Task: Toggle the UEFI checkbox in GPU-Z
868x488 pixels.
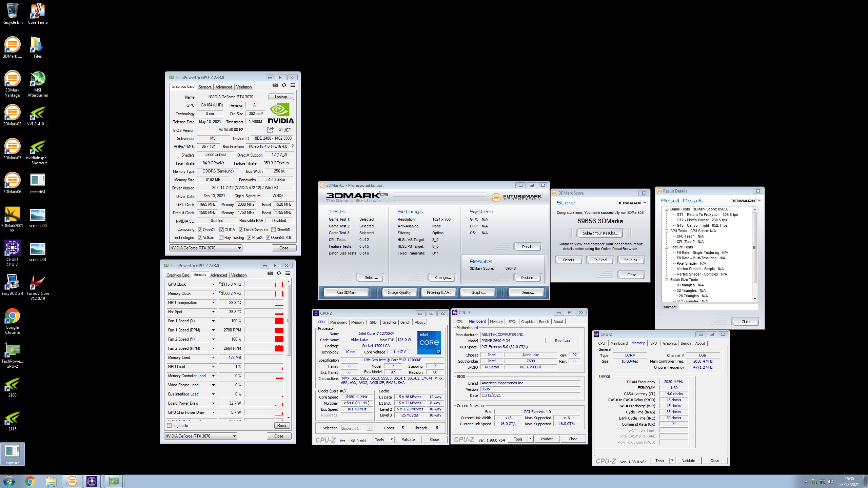Action: (280, 130)
